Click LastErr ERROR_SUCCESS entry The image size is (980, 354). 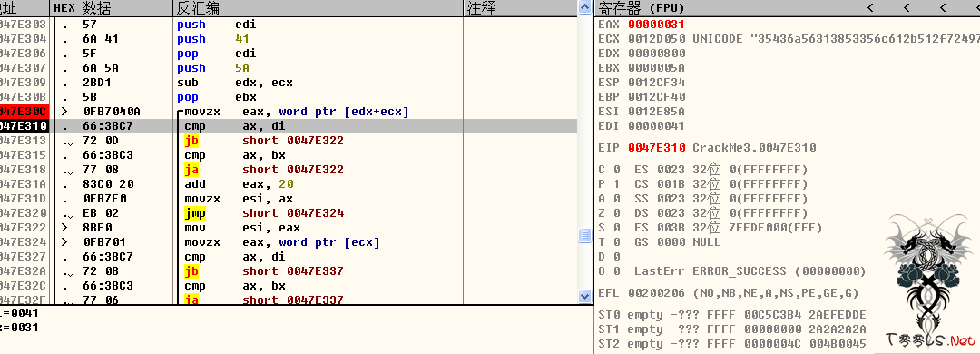(x=750, y=270)
